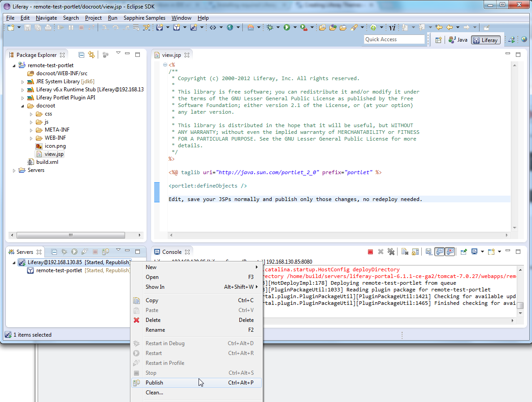Screen dimensions: 532x402
Task: Click the Save toolbar icon
Action: click(27, 27)
